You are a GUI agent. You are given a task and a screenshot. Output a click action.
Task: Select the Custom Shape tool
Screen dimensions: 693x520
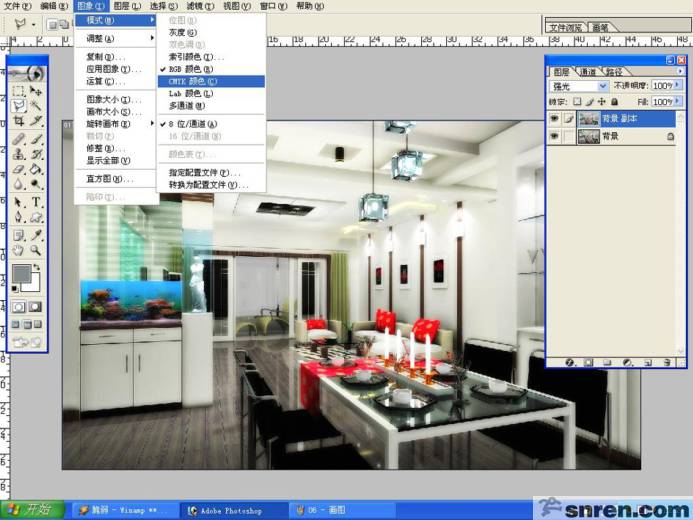coord(36,217)
